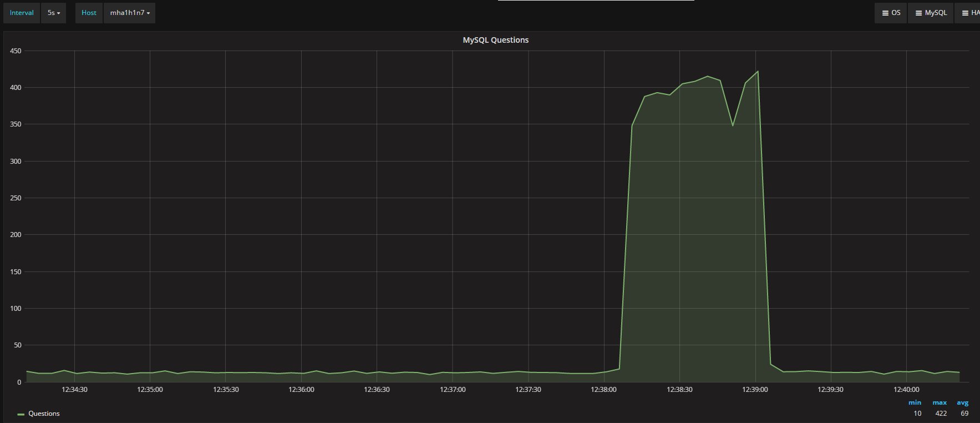Click the hamburger icon beside MySQL
The image size is (980, 423).
pos(918,13)
